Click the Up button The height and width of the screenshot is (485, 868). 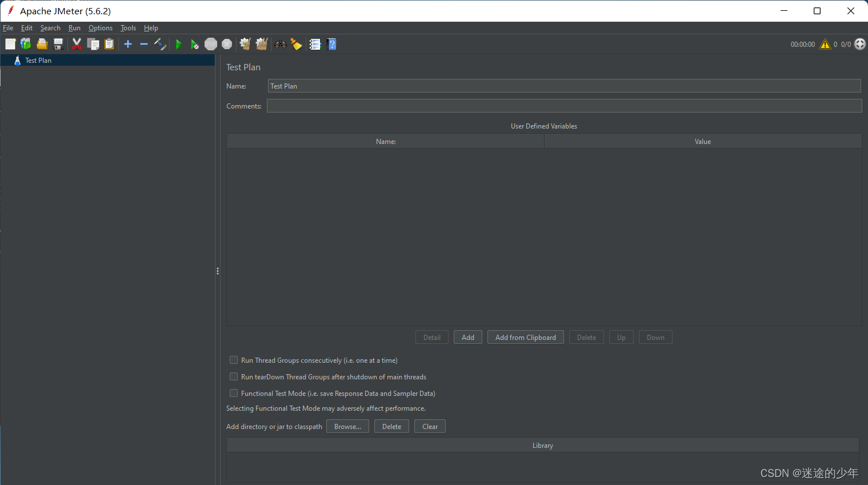[x=621, y=337]
